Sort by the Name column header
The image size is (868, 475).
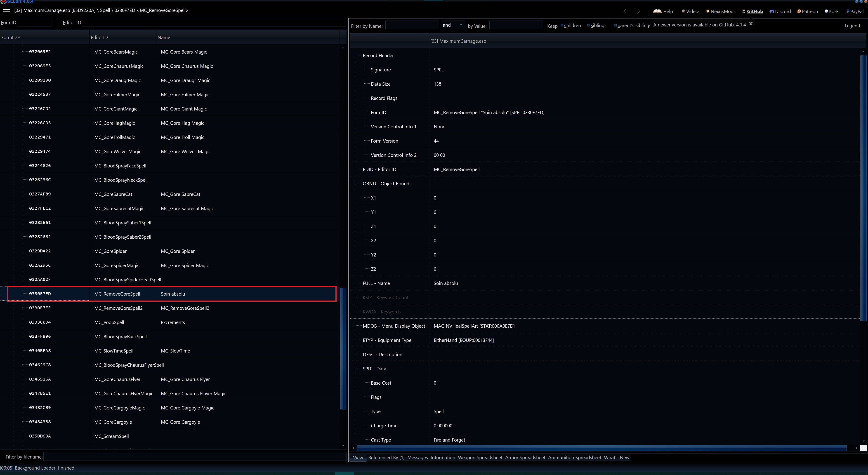click(248, 37)
